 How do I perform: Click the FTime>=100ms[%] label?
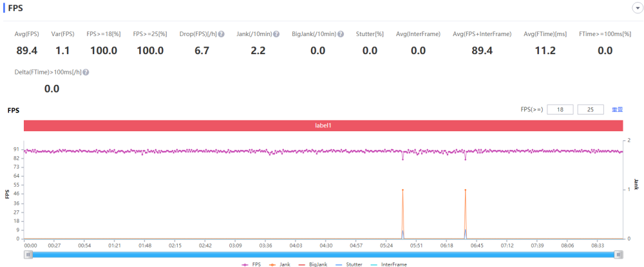pyautogui.click(x=605, y=34)
